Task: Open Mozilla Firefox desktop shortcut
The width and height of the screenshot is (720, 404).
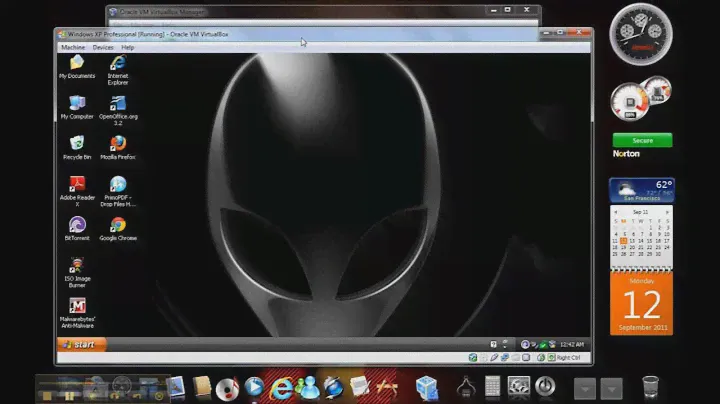Action: point(118,144)
